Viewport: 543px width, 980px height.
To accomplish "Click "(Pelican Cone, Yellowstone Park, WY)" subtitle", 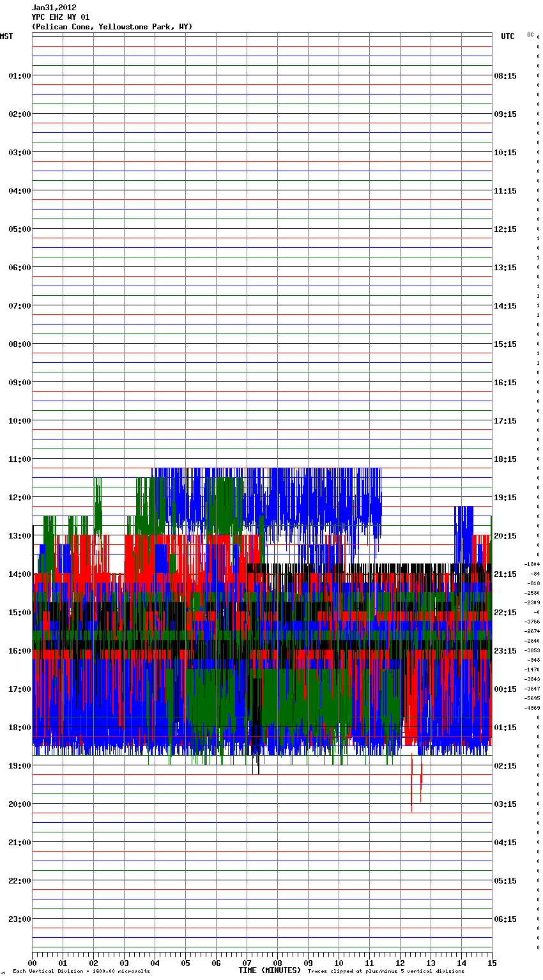I will pos(112,27).
